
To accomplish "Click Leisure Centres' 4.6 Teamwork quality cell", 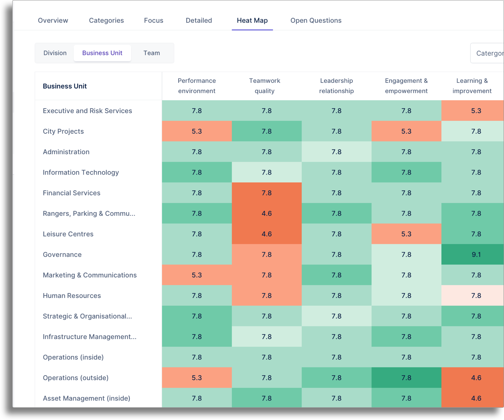I will point(266,234).
